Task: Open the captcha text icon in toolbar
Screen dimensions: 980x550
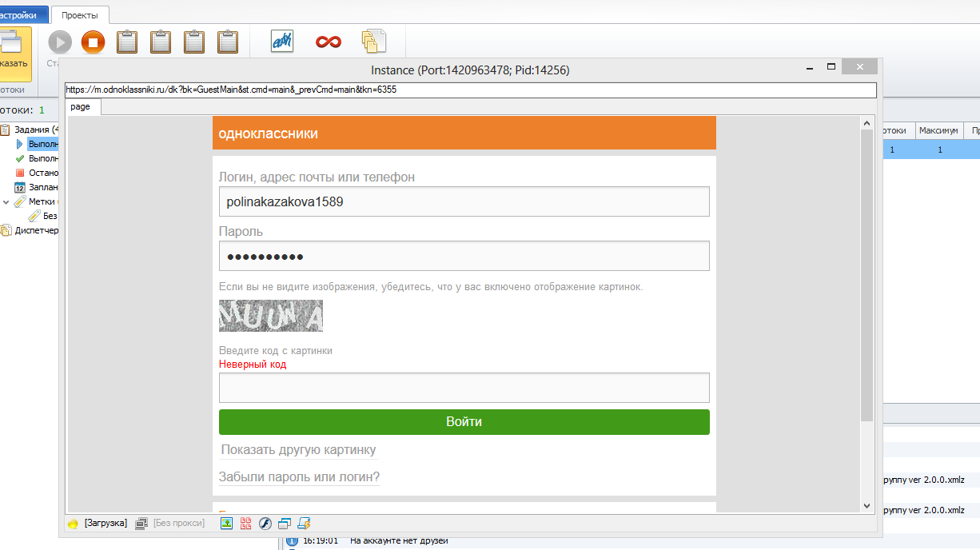Action: [282, 41]
